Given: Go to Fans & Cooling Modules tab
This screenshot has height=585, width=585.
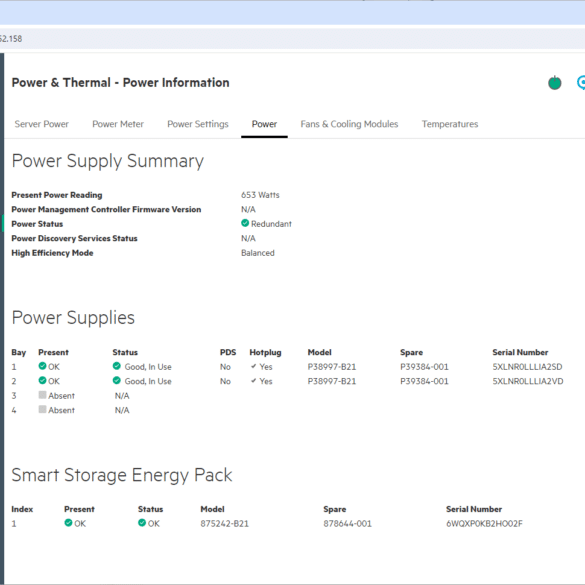Looking at the screenshot, I should click(x=349, y=124).
